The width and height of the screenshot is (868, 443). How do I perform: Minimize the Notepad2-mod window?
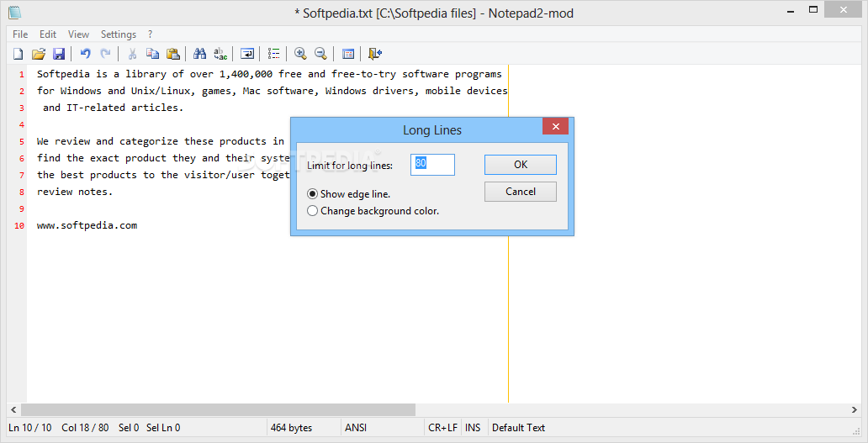tap(792, 9)
